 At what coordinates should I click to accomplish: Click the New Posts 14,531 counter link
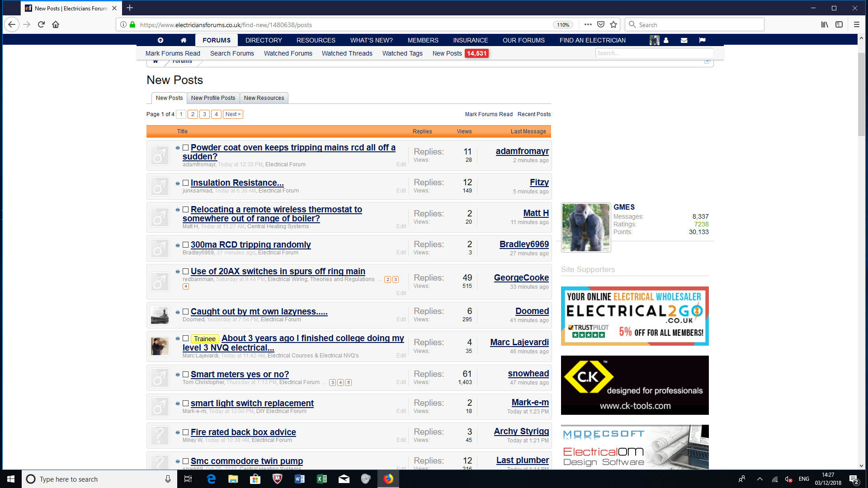460,53
